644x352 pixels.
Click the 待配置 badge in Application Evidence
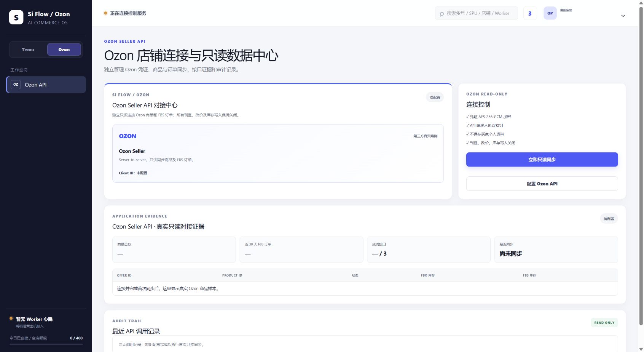pos(609,219)
